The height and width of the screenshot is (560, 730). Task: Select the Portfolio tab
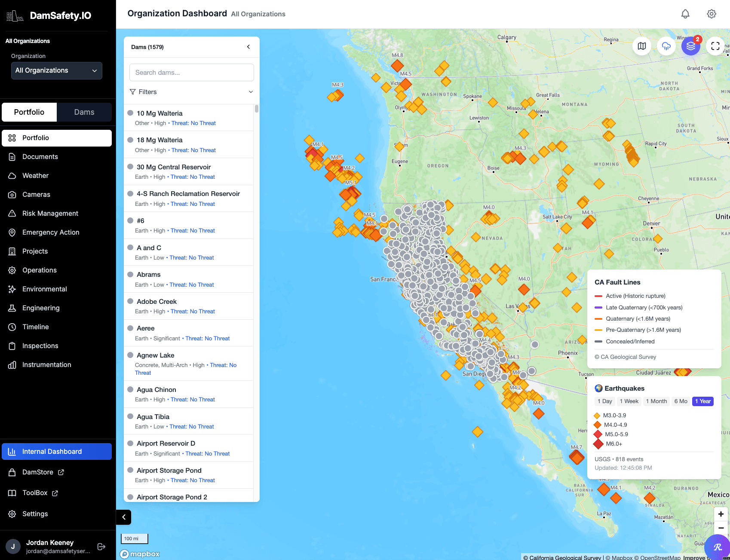(29, 112)
